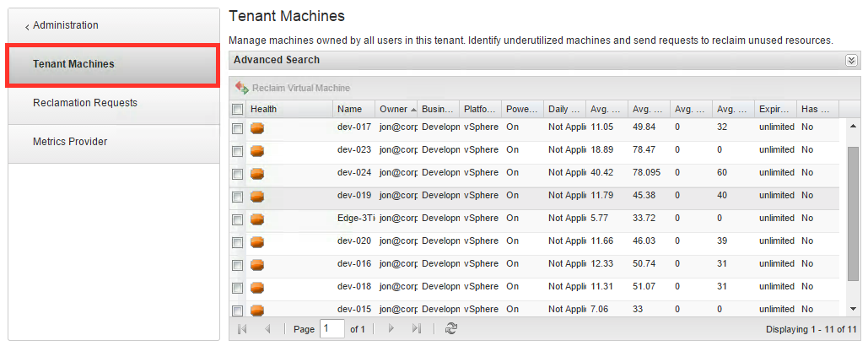Screen dimensions: 868x346
Task: Click the next page arrow icon
Action: coord(391,329)
